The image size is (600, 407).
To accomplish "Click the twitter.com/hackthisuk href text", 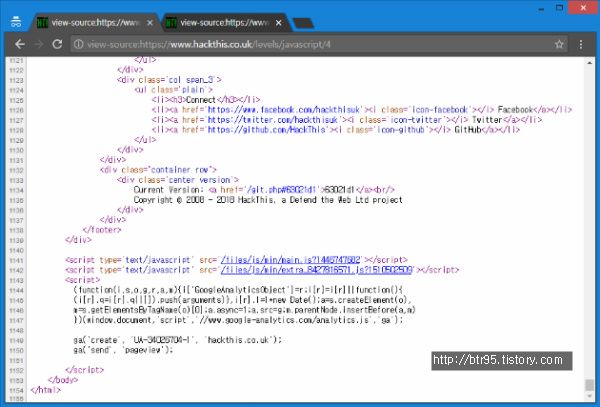I will tap(272, 120).
